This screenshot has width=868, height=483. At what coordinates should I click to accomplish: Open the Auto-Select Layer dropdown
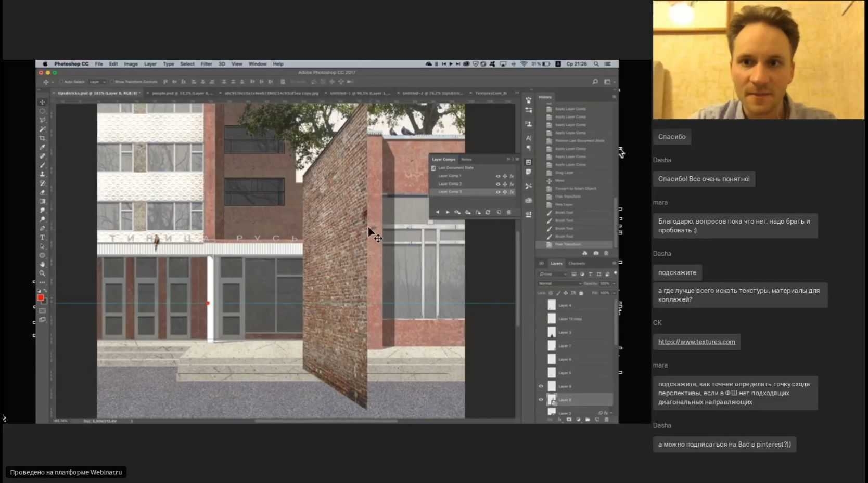click(97, 82)
